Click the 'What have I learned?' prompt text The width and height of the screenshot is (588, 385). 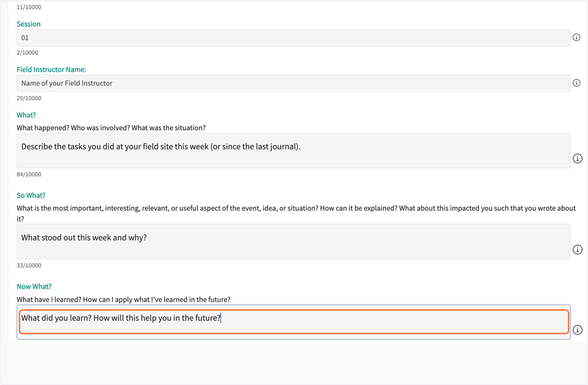(x=123, y=299)
